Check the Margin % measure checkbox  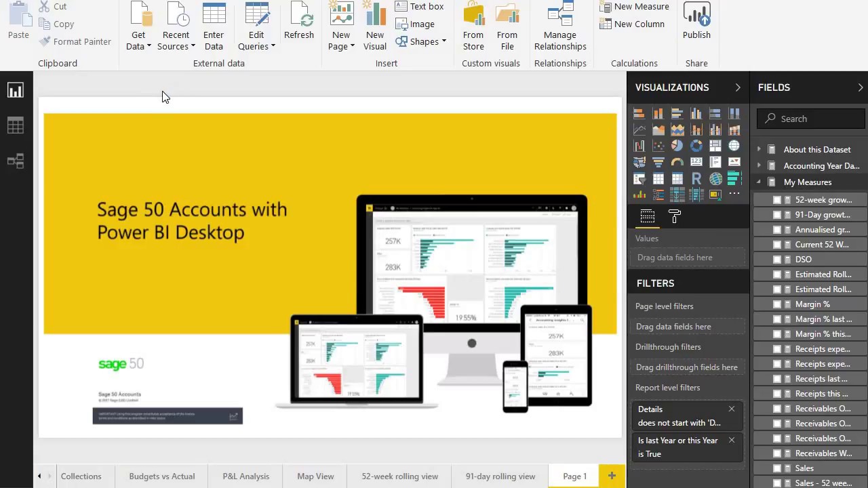[x=777, y=304]
